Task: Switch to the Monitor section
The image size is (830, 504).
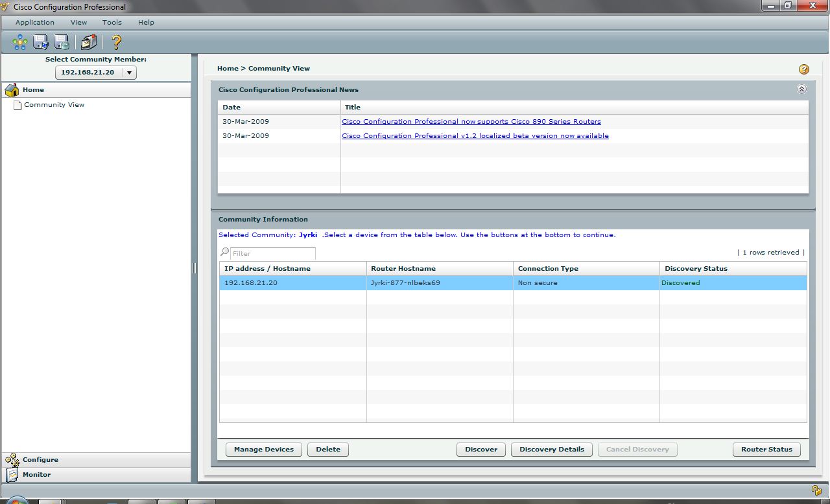Action: (x=97, y=475)
